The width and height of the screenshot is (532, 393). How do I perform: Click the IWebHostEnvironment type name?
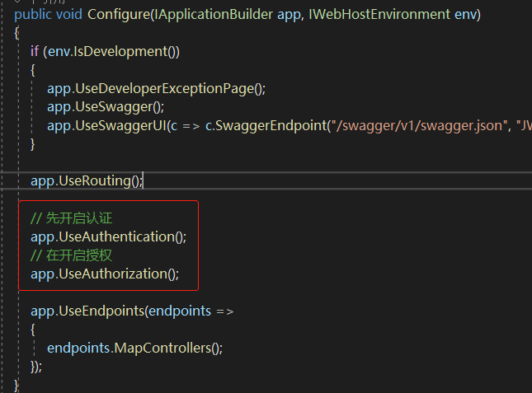pos(379,14)
